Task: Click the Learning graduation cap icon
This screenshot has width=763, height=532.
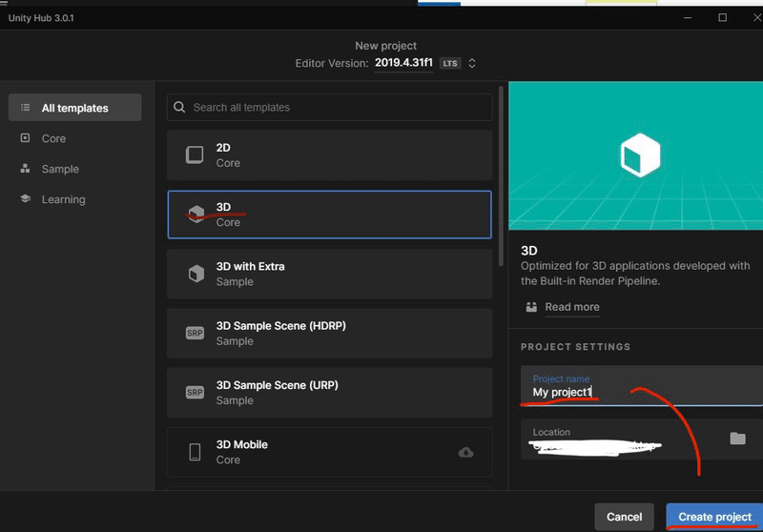Action: [x=26, y=198]
